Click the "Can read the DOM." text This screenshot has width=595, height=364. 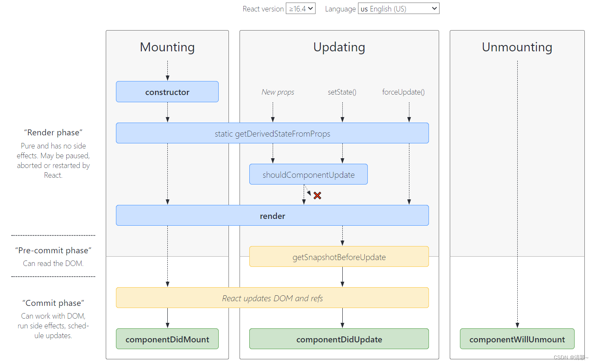(53, 263)
